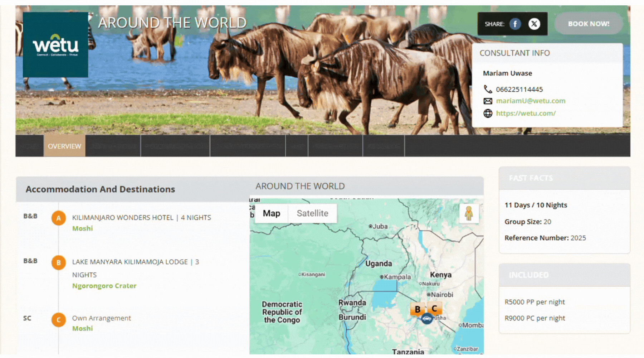644x358 pixels.
Task: Open Moshi destination under Own Arrangement
Action: pos(82,328)
